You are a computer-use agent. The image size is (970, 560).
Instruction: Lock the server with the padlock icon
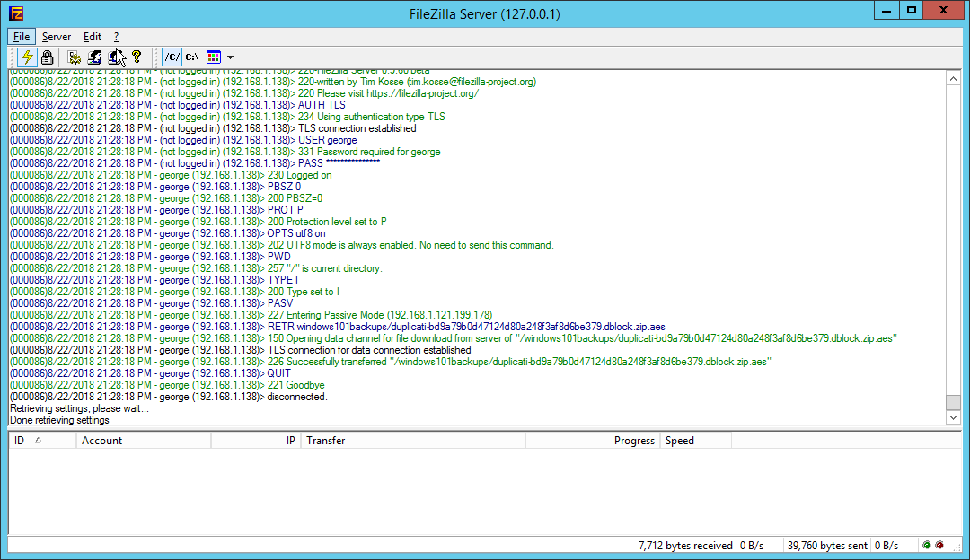[x=47, y=57]
